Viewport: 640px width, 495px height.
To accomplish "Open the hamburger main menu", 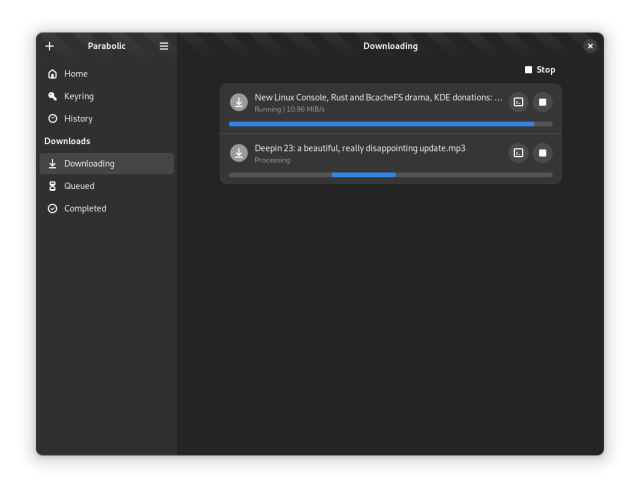I will click(164, 46).
